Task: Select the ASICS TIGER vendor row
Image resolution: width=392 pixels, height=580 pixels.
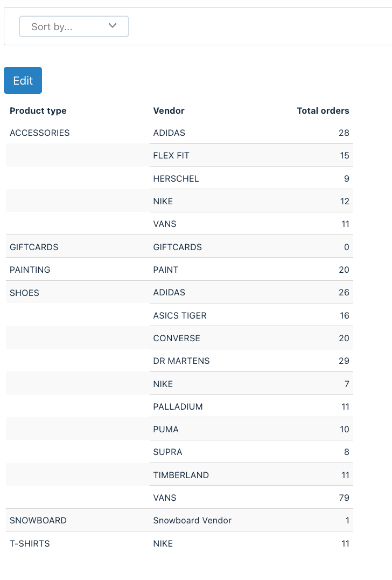Action: coord(251,315)
